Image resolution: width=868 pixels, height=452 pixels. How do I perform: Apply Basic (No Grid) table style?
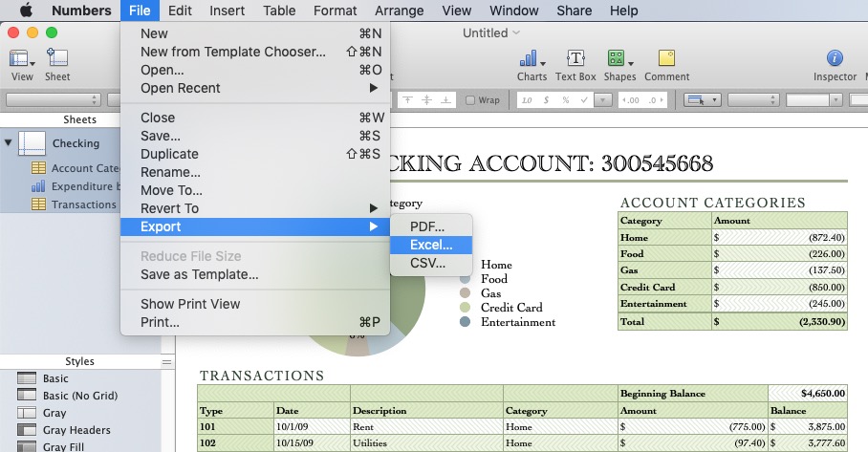pos(68,396)
